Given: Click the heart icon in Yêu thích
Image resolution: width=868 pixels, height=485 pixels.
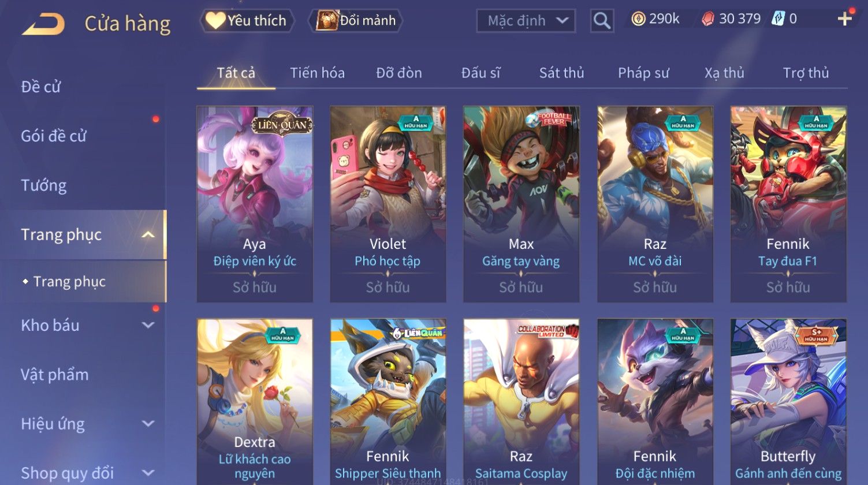Looking at the screenshot, I should point(215,21).
